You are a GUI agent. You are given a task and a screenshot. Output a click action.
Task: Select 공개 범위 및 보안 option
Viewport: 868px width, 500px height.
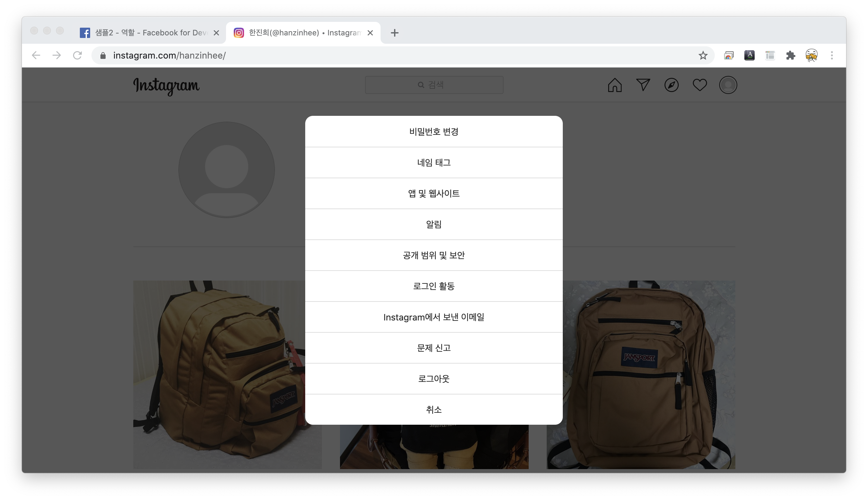[434, 255]
